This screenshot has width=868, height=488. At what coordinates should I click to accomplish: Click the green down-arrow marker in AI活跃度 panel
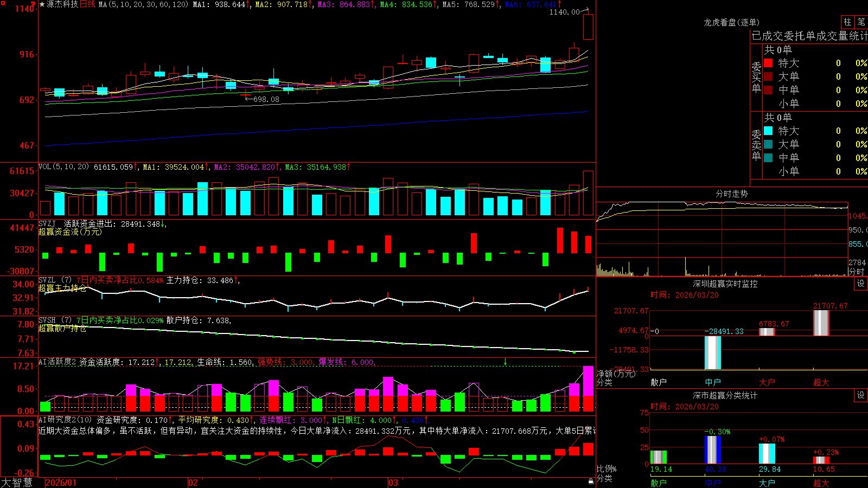click(x=506, y=362)
